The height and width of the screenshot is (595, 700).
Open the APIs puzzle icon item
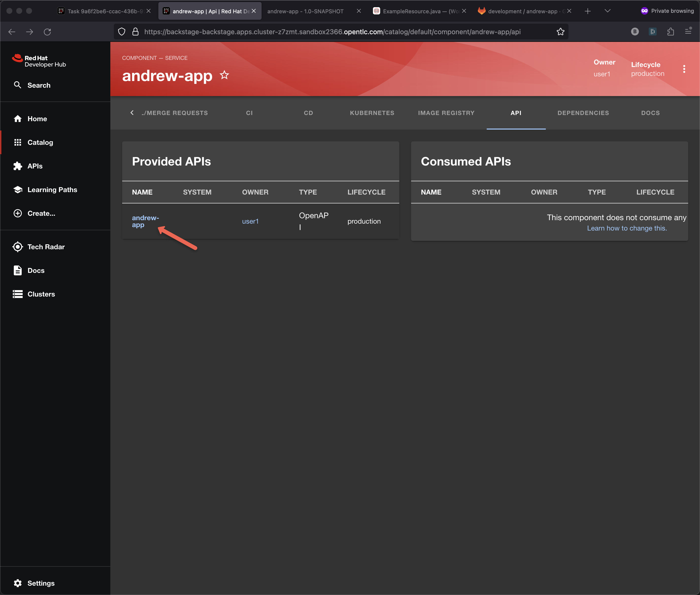click(x=17, y=166)
